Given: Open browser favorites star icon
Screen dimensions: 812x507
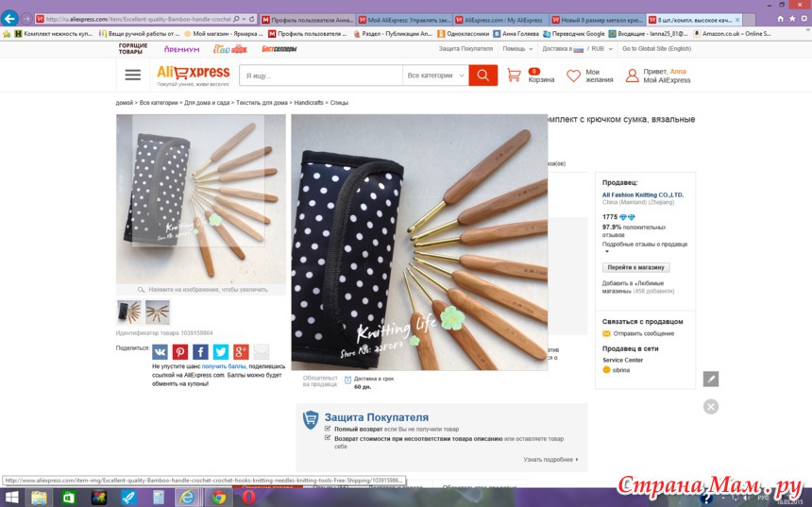Looking at the screenshot, I should (792, 19).
